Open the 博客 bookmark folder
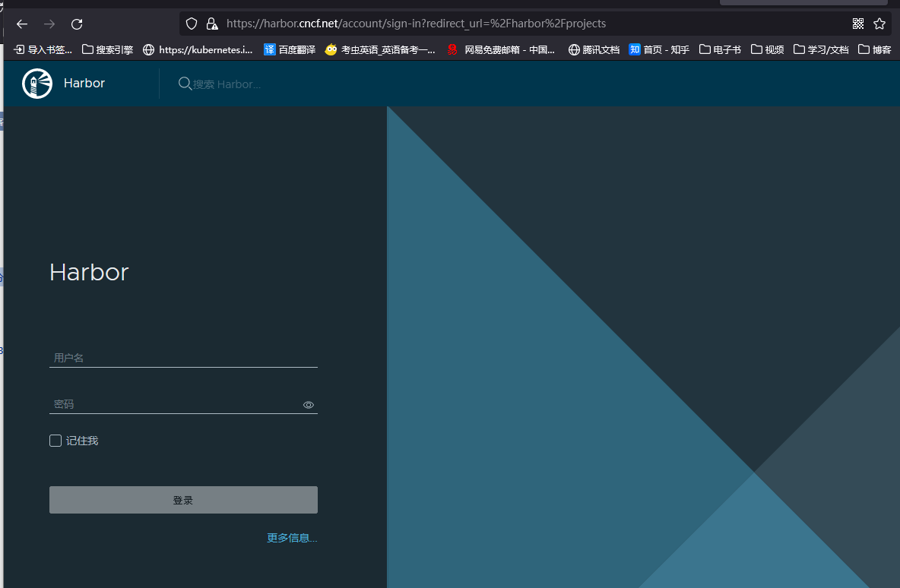The height and width of the screenshot is (588, 900). coord(875,50)
